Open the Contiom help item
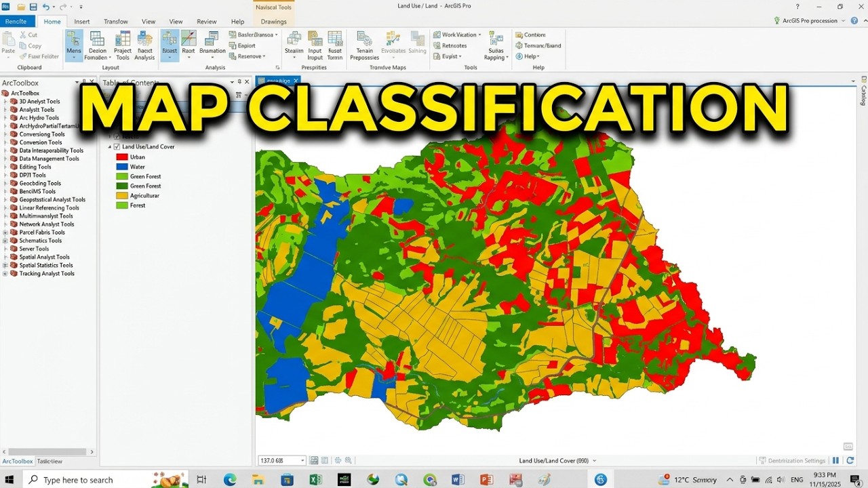Image resolution: width=868 pixels, height=488 pixels. [x=530, y=35]
